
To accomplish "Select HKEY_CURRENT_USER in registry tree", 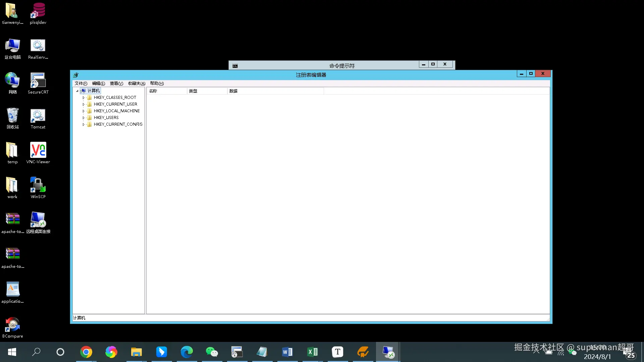I will click(115, 104).
